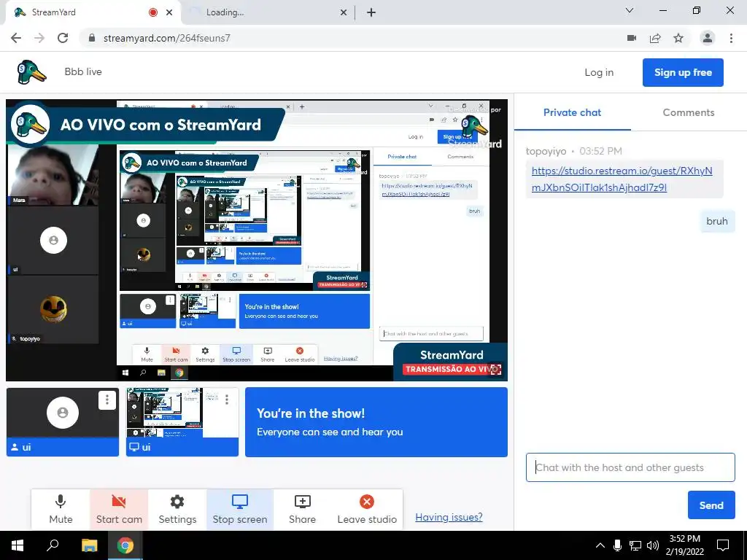Open studio Settings gear

pos(177,509)
